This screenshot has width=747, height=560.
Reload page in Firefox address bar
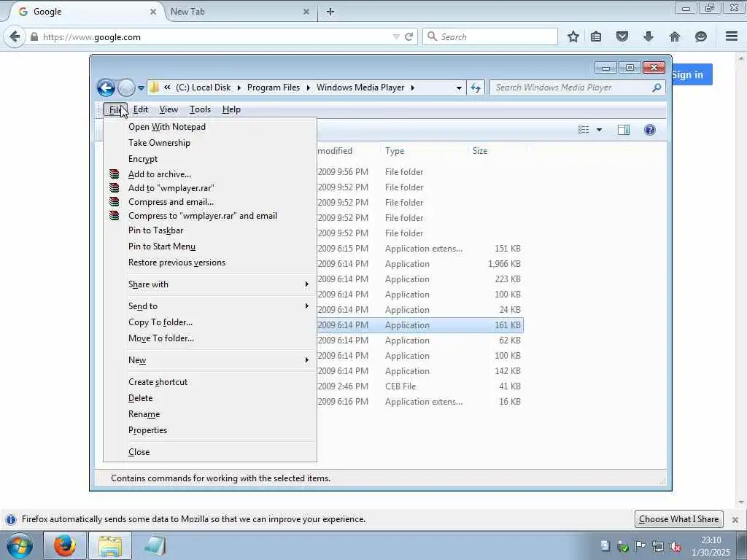409,36
